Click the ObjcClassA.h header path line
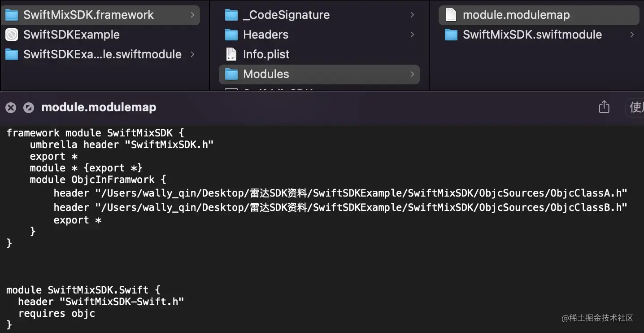644x333 pixels. coord(340,193)
